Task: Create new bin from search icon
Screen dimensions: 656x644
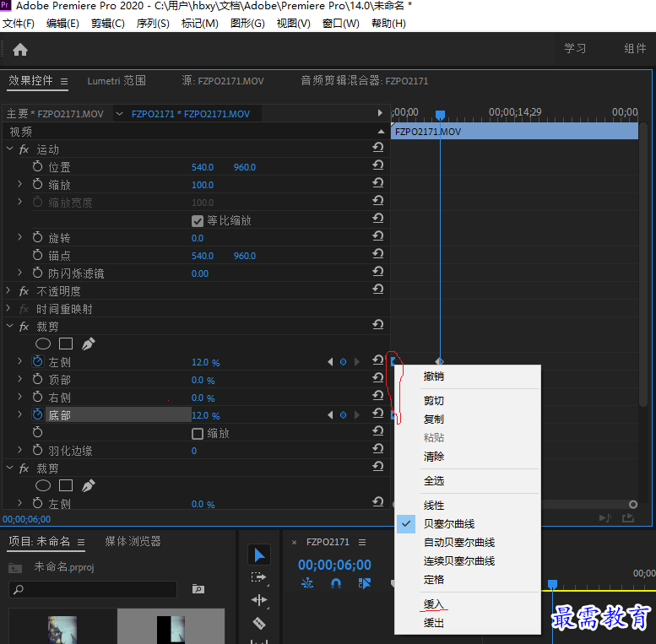Action: 198,589
